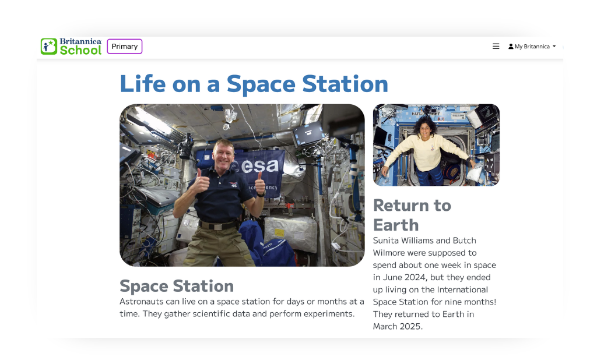Screen dimensions: 597x364
Task: Expand the My Britannica dropdown caret
Action: tap(554, 47)
